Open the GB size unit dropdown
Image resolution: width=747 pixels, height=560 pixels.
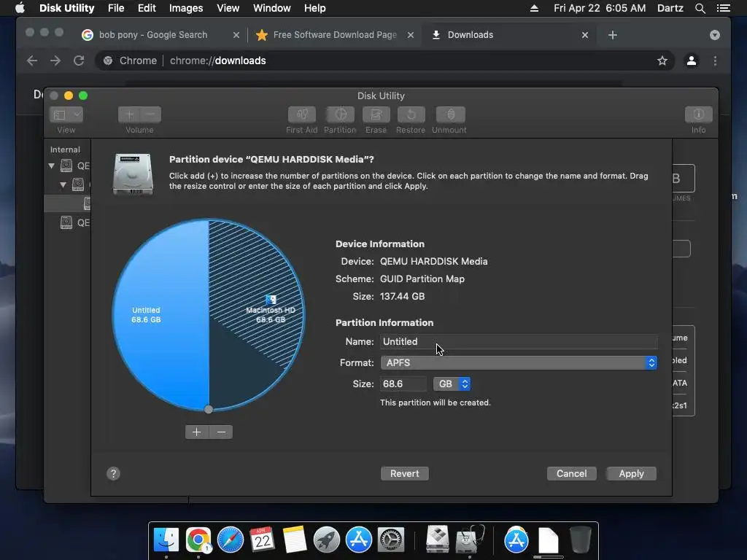click(452, 384)
